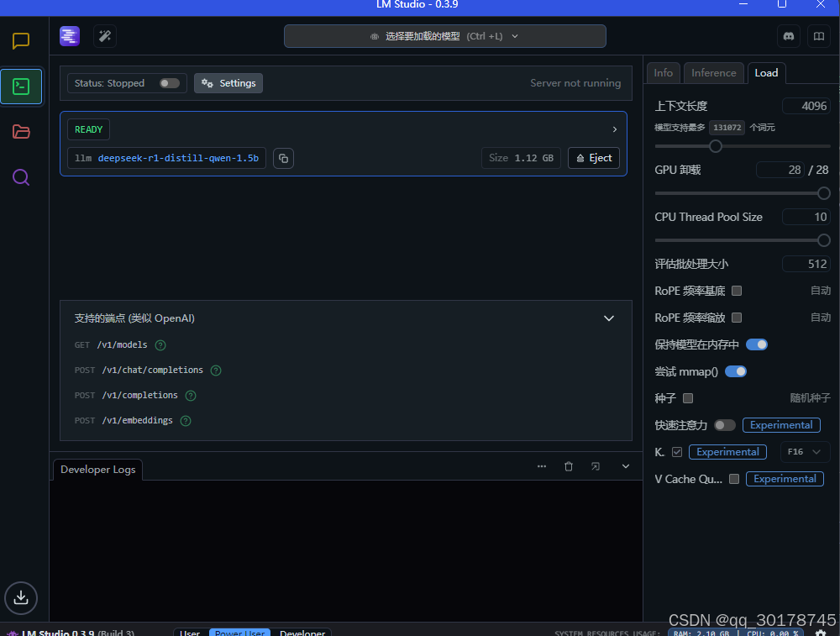
Task: Adjust the context length slider handle
Action: click(715, 145)
